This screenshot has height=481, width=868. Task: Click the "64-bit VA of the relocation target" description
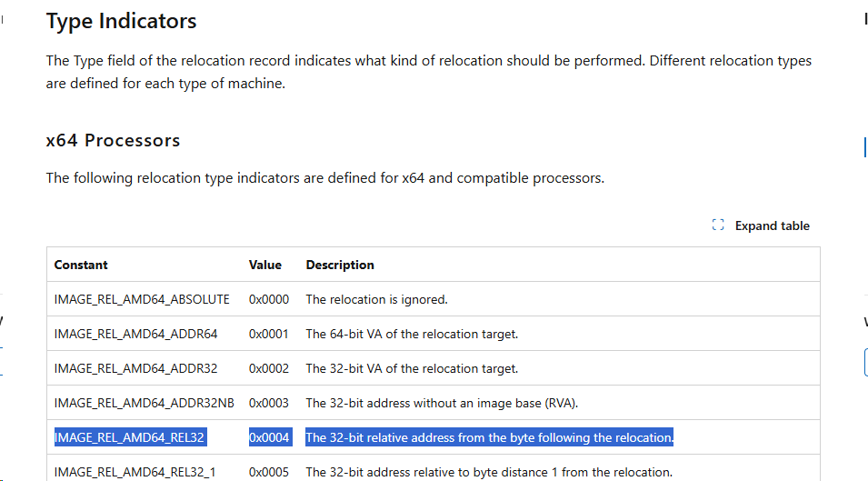[x=412, y=334]
